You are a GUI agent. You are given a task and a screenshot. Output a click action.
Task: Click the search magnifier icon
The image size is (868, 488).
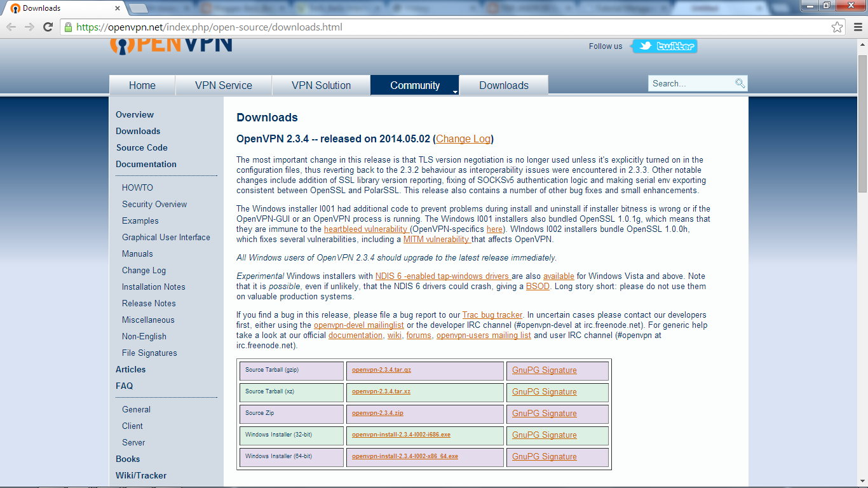[740, 83]
